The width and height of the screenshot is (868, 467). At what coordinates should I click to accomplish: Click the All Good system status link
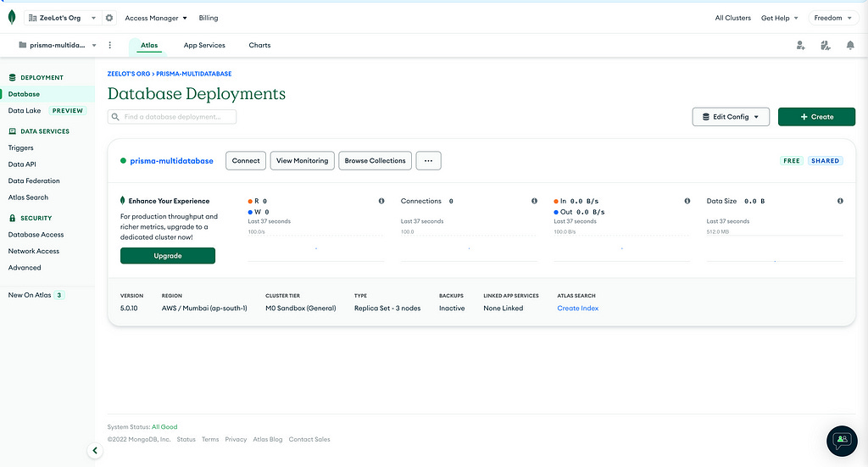(x=164, y=426)
